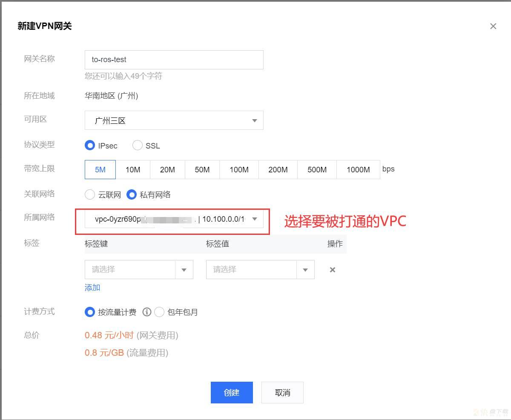
Task: Click the 取消 button
Action: coord(282,392)
